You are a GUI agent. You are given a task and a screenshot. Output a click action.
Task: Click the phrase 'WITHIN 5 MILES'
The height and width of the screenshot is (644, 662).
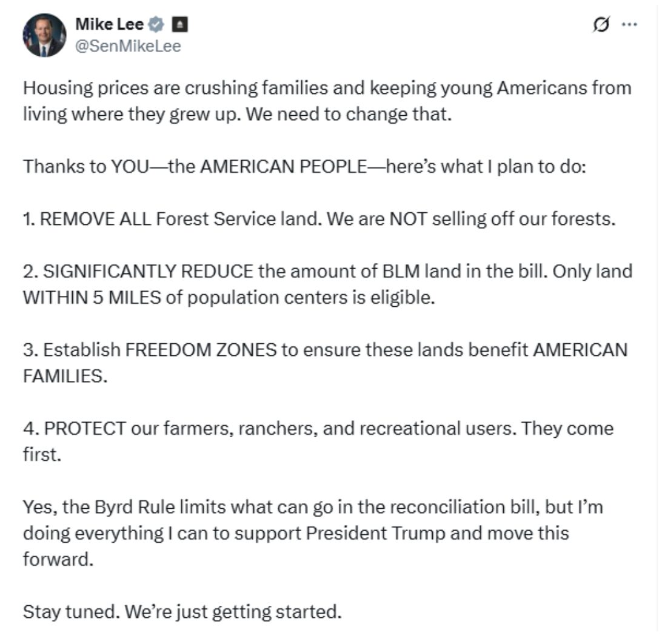[x=92, y=298]
